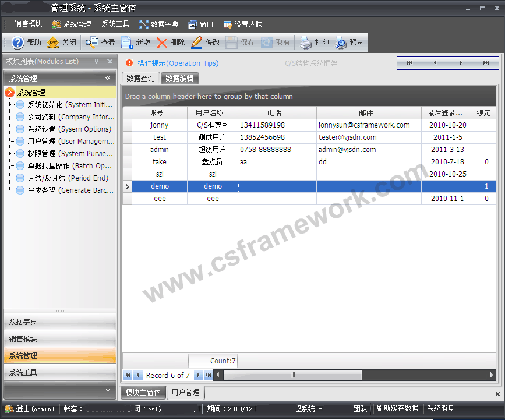Click the Modify (修改) pencil icon
Image resolution: width=505 pixels, height=420 pixels.
[x=197, y=43]
